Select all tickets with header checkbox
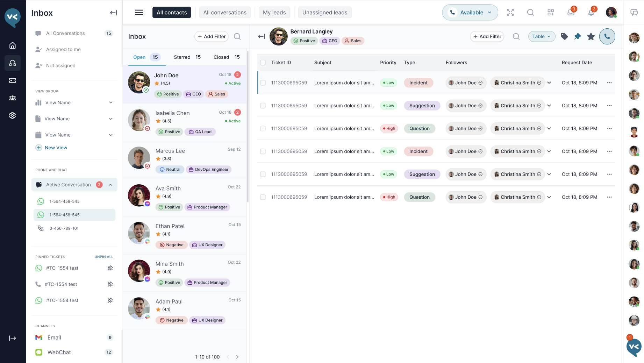The width and height of the screenshot is (644, 363). 263,63
